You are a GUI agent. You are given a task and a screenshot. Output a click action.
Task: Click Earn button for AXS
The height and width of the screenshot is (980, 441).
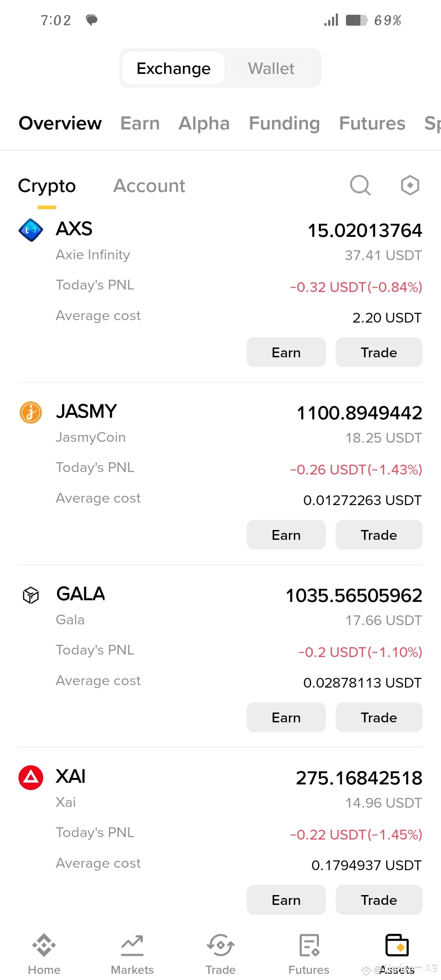pos(286,352)
